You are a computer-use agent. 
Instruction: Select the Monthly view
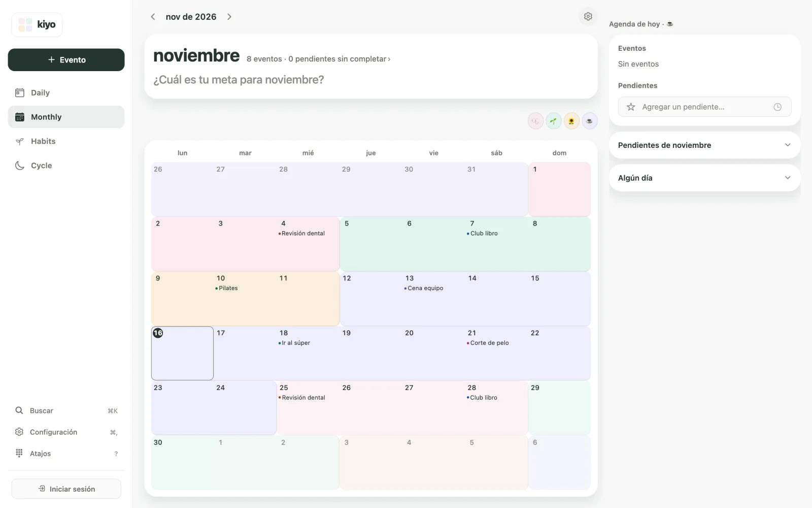tap(66, 117)
